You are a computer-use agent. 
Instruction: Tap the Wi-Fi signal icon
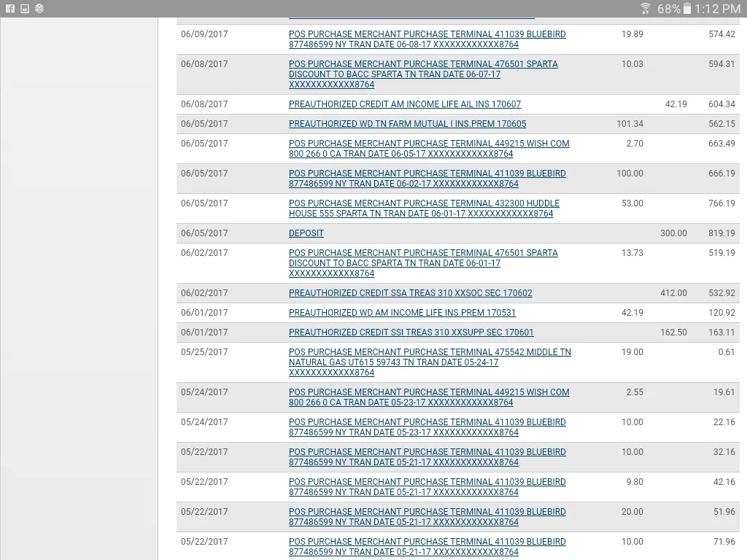click(646, 9)
